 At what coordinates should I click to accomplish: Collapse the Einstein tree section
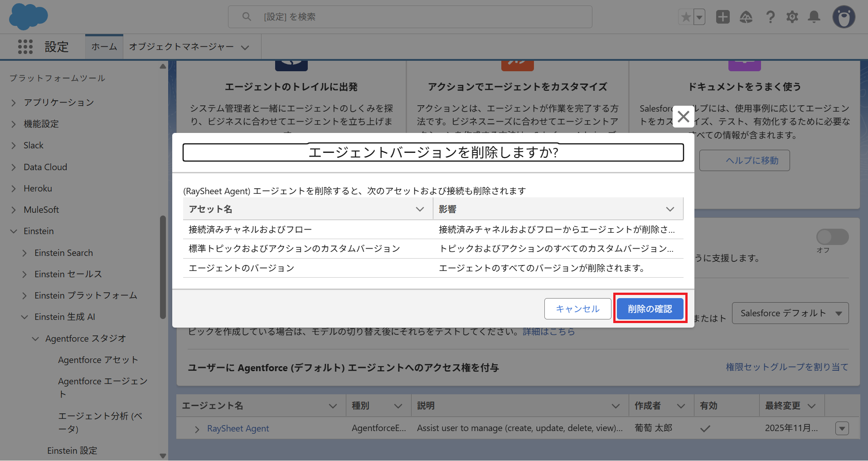[14, 231]
